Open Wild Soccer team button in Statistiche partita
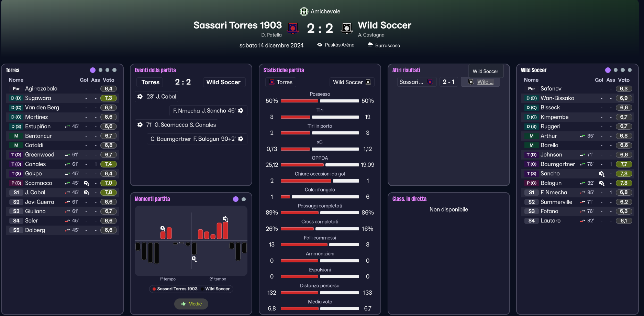This screenshot has height=316, width=644. tap(352, 82)
